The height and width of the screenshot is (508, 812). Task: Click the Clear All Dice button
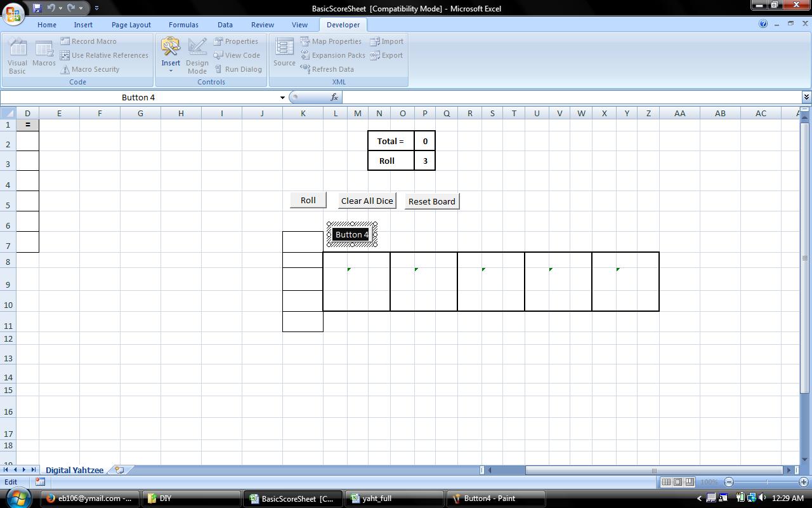click(367, 201)
